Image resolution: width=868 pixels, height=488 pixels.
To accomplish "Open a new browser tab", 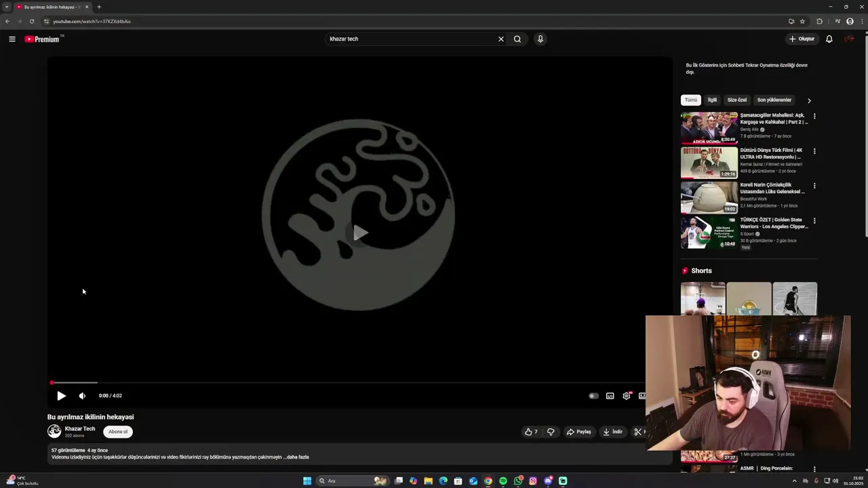I will pos(99,7).
